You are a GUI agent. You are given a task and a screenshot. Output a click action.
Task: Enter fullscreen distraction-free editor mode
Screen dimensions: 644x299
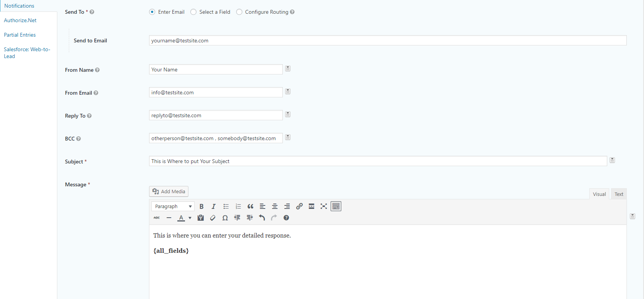point(324,207)
